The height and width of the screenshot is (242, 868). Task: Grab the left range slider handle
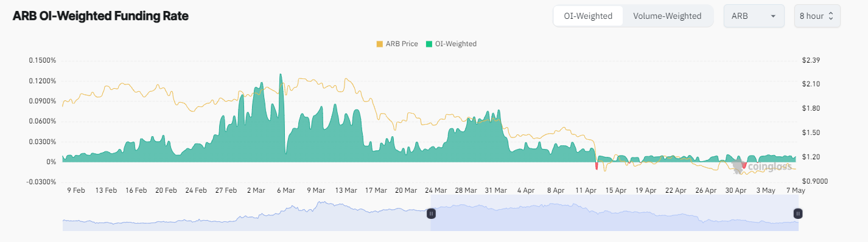pos(431,213)
